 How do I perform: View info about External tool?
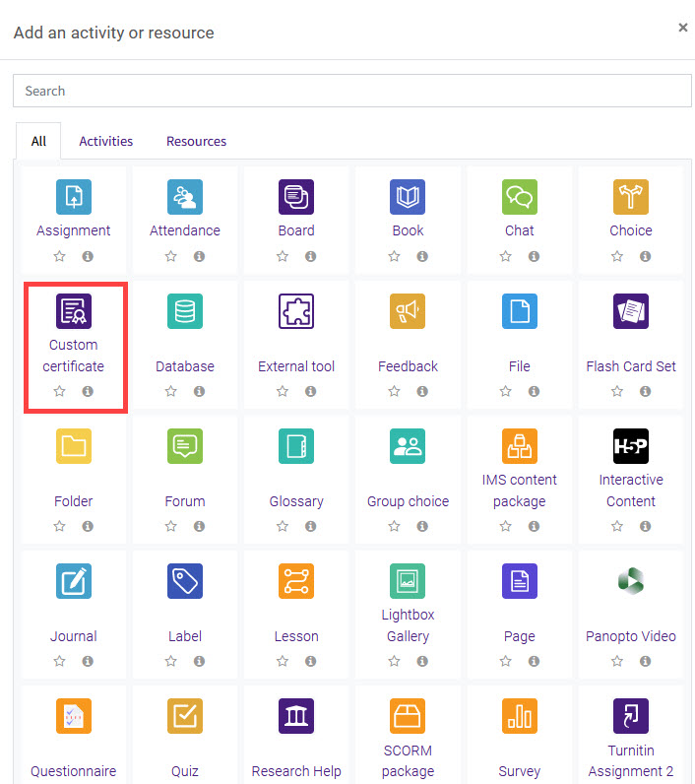click(x=311, y=391)
